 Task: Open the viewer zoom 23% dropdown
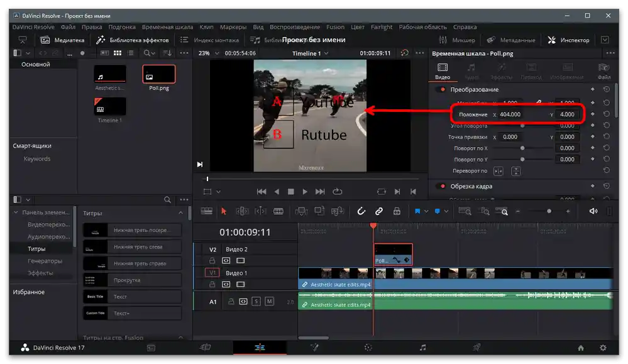[209, 53]
